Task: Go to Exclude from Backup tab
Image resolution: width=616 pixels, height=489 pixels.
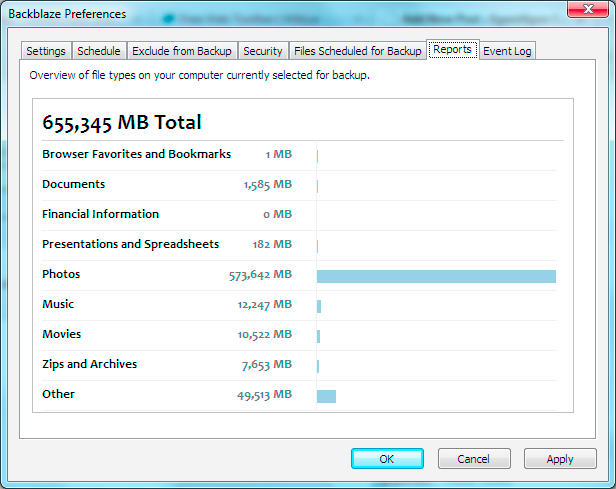Action: click(182, 51)
